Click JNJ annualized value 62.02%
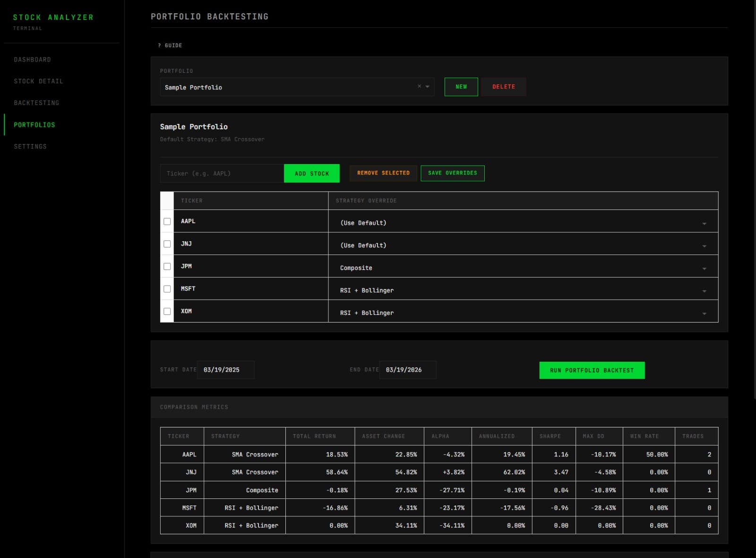The width and height of the screenshot is (756, 558). click(514, 472)
